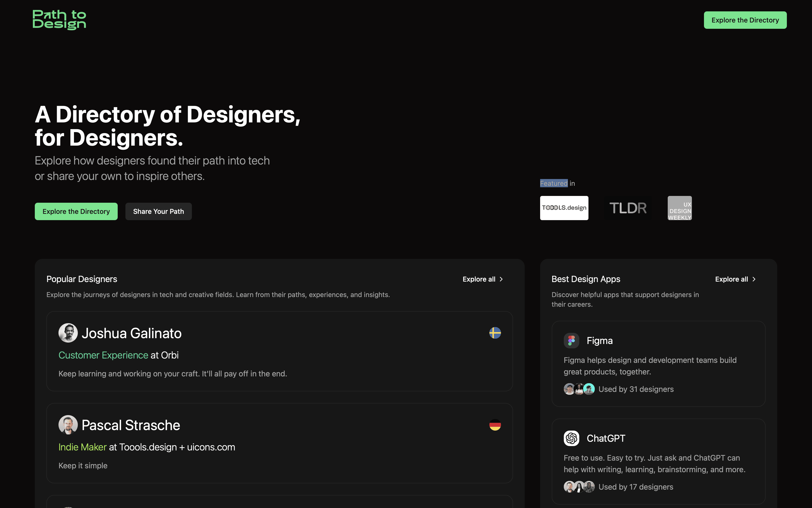The height and width of the screenshot is (508, 812).
Task: Click the Best Design Apps heading
Action: 586,279
